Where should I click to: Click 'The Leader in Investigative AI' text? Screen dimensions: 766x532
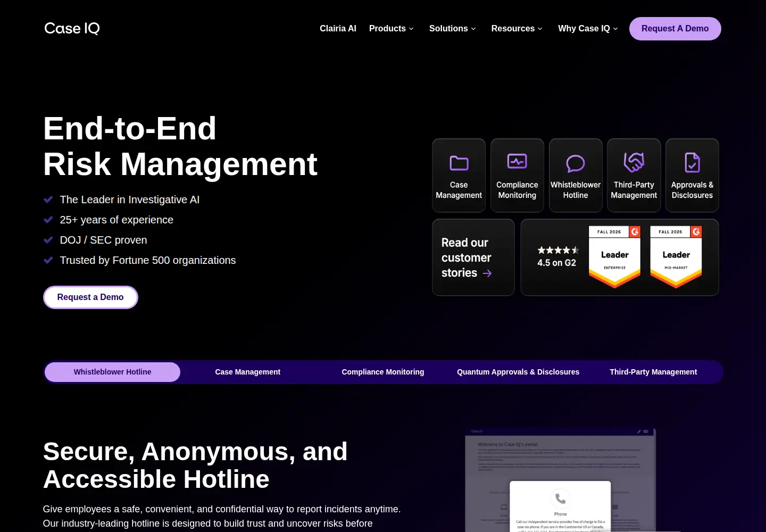[130, 199]
